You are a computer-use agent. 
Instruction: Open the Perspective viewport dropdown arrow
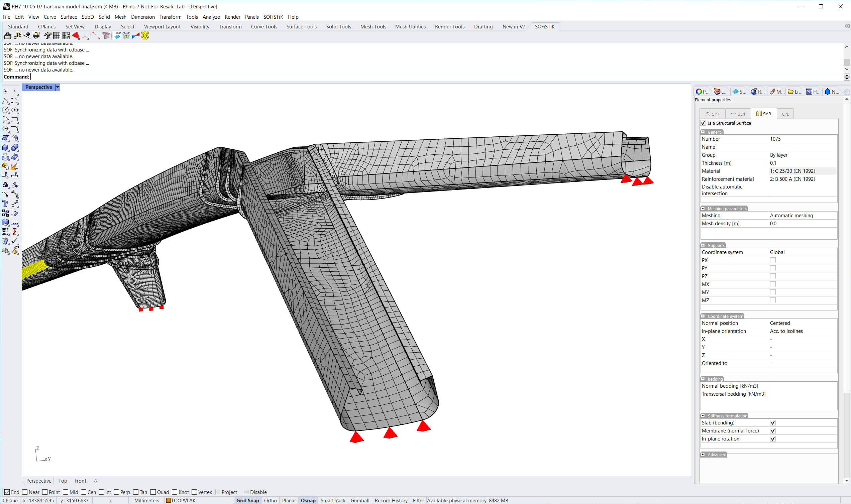[x=58, y=87]
